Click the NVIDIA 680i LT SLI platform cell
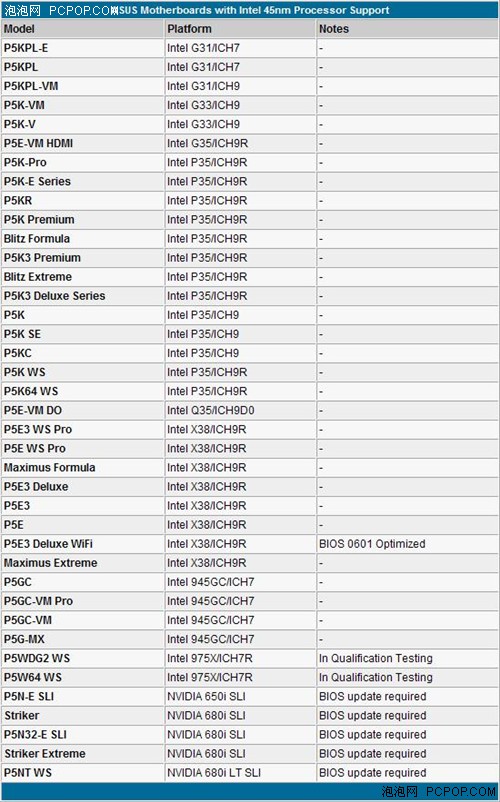500x802 pixels. pyautogui.click(x=240, y=772)
